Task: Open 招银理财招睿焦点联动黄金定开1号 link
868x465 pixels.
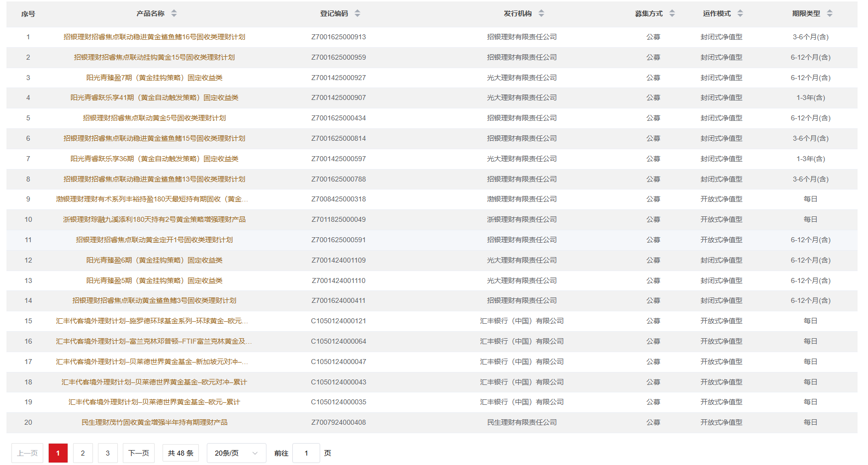Action: click(x=154, y=240)
